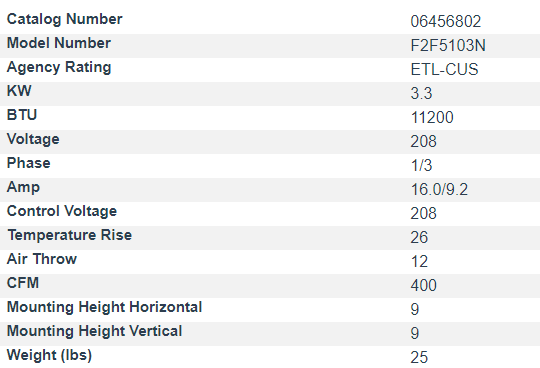The width and height of the screenshot is (540, 368).
Task: Click the BTU value 11200
Action: click(x=432, y=117)
